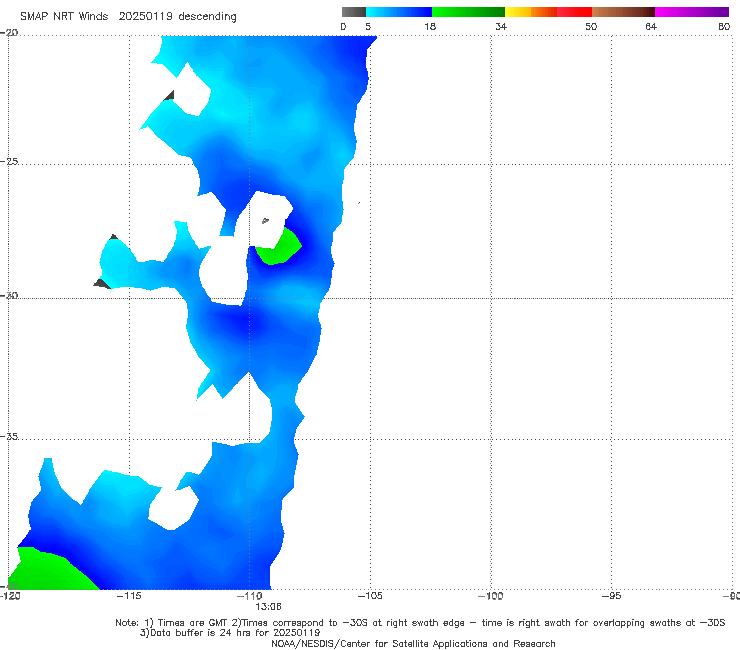
Task: Click the yellow-orange segment of the color bar
Action: (531, 12)
